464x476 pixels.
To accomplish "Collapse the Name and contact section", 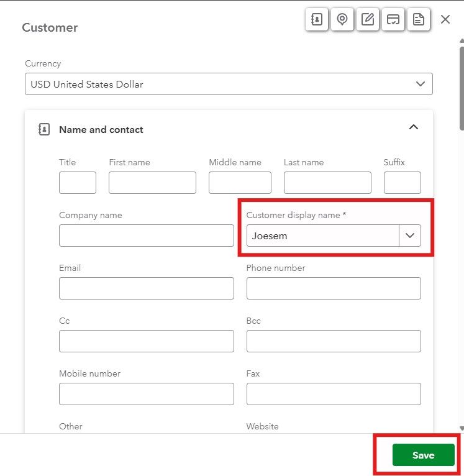I will coord(414,127).
